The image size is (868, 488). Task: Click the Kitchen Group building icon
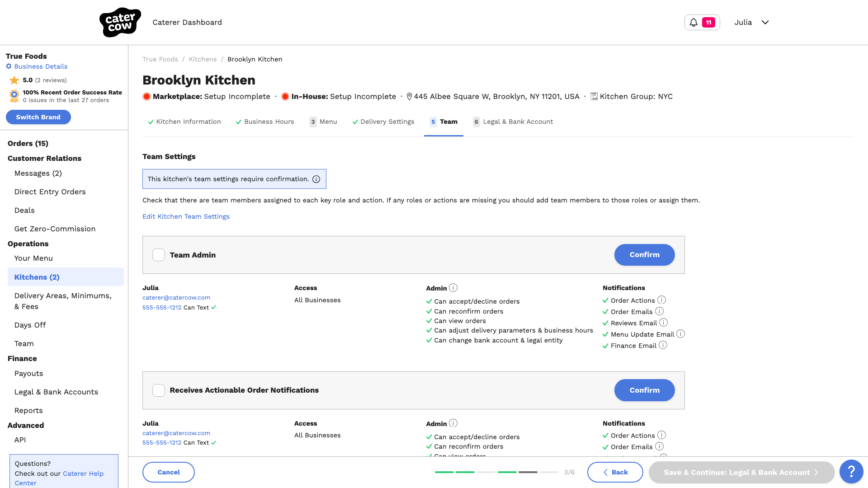594,96
